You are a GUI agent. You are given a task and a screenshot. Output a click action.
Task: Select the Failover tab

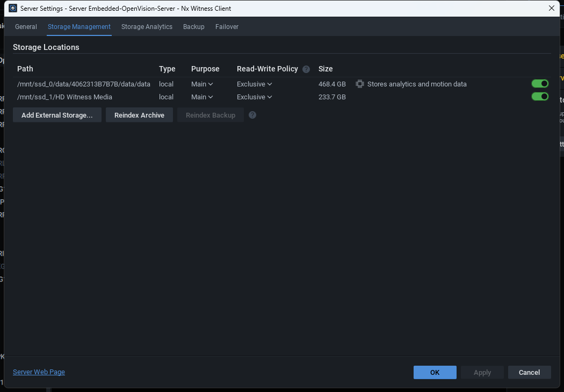tap(227, 27)
